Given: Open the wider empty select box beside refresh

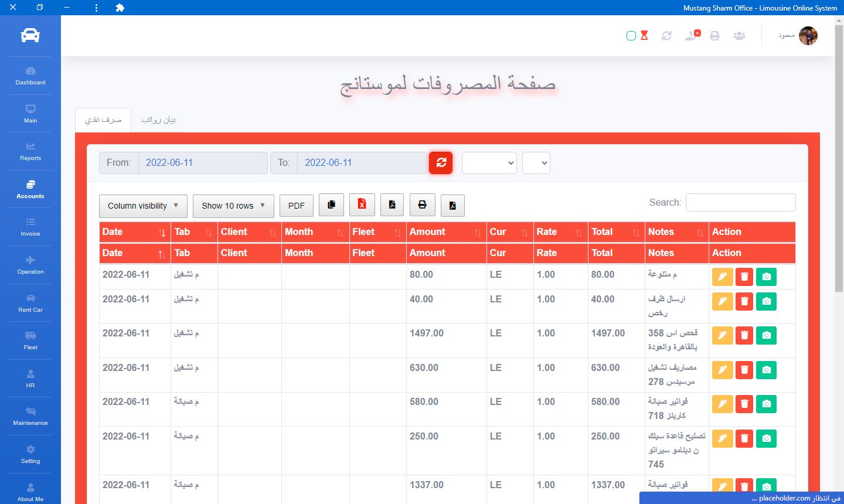Looking at the screenshot, I should click(x=489, y=163).
